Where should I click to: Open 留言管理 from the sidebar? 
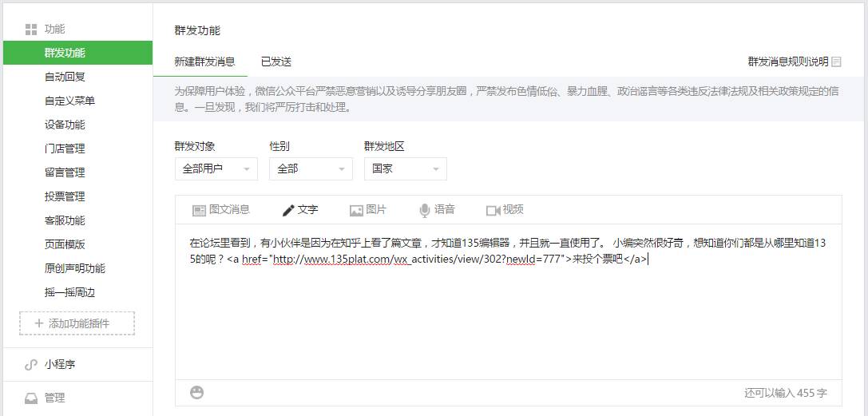[x=65, y=172]
